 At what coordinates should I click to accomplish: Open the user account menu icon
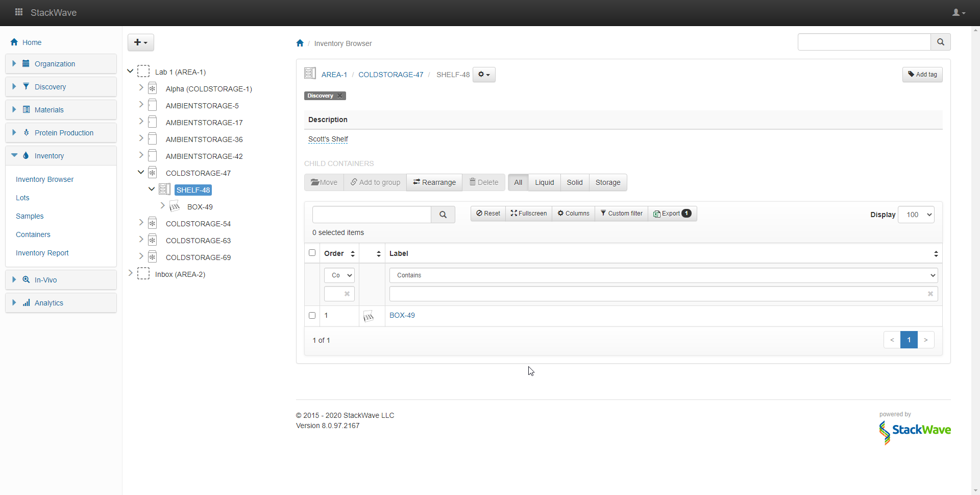(958, 13)
